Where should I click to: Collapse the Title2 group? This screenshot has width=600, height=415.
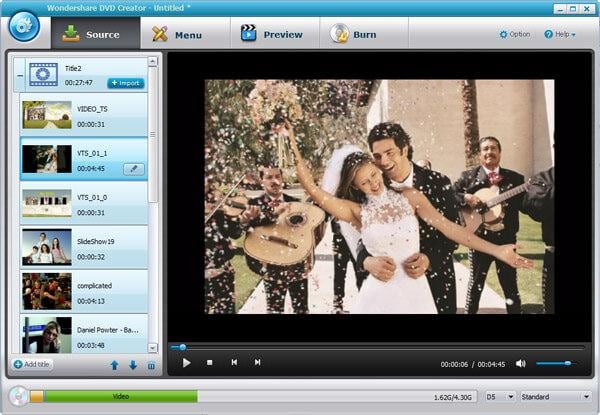[20, 75]
